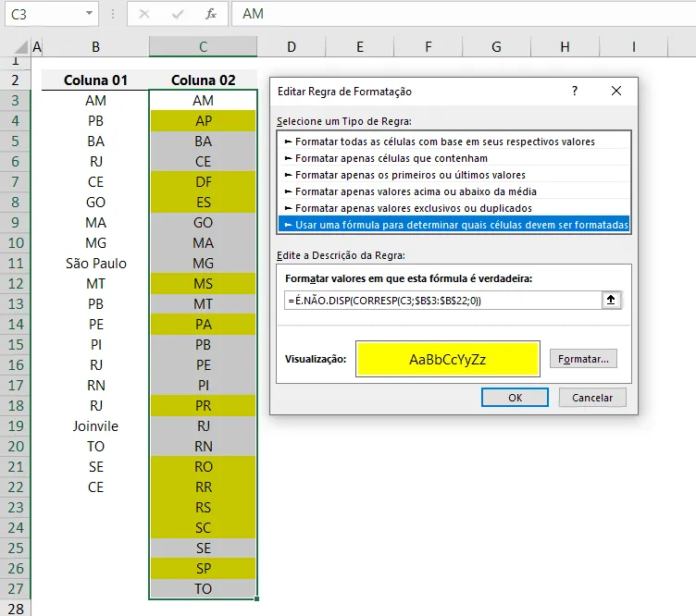Click highlighted cell 'RO'
The height and width of the screenshot is (616, 696).
(x=203, y=466)
